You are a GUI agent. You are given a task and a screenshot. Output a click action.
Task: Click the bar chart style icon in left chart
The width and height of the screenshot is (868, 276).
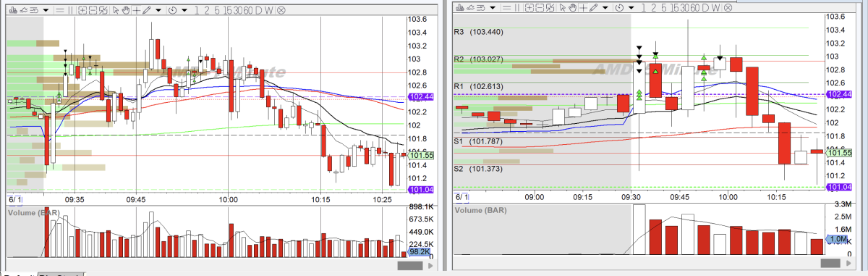(13, 10)
